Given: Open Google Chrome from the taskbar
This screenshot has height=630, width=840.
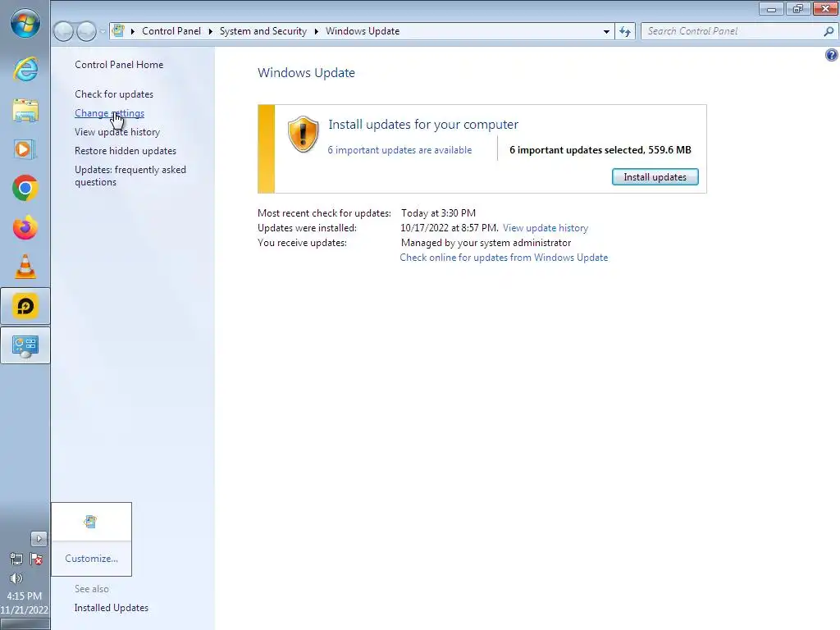Looking at the screenshot, I should tap(25, 188).
